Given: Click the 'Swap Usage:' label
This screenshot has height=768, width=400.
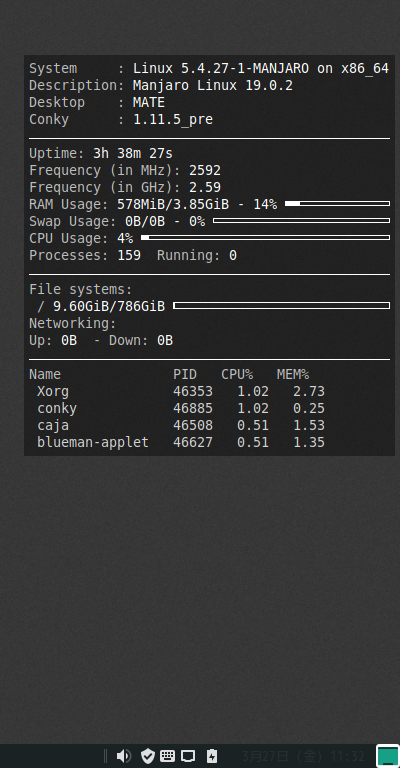Looking at the screenshot, I should coord(73,221).
